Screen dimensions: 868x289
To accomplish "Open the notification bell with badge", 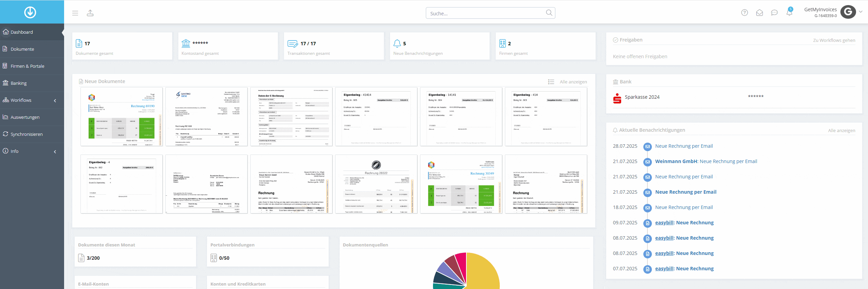I will pos(790,12).
